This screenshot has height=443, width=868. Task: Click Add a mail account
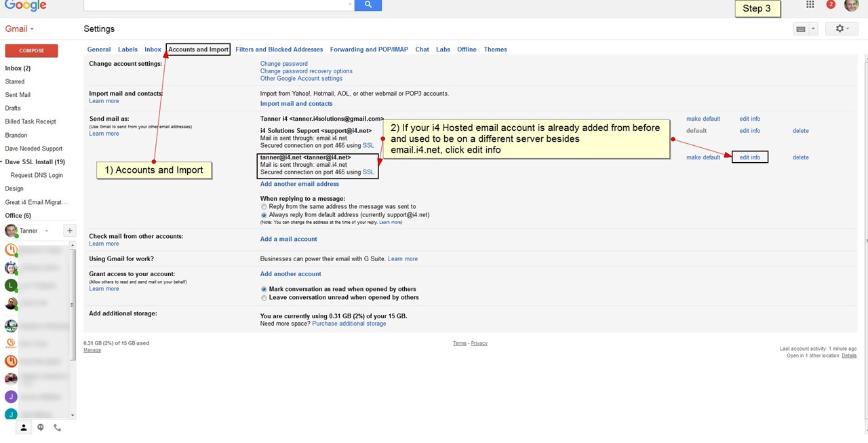[x=288, y=239]
